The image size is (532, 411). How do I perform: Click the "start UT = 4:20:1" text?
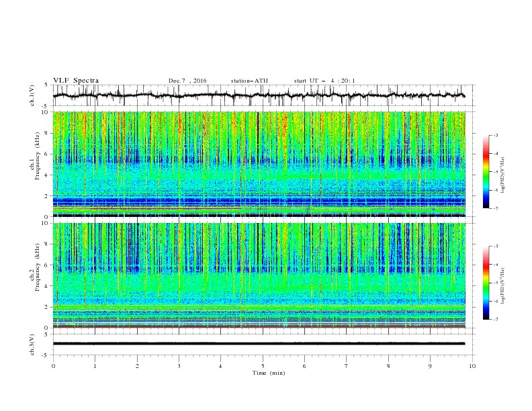324,81
